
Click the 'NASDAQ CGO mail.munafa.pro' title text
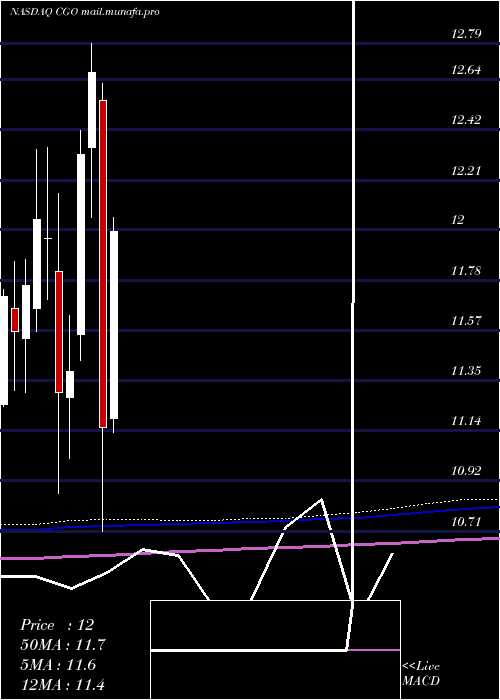click(85, 12)
